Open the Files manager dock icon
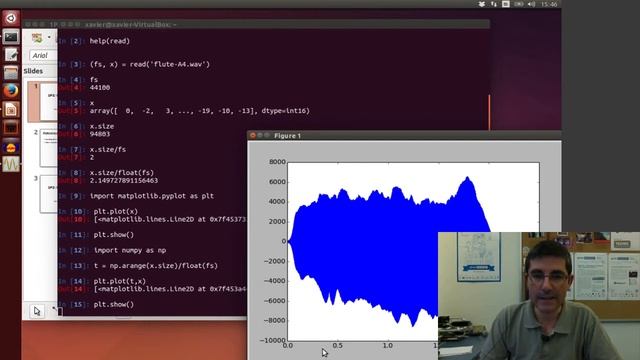 [x=11, y=73]
